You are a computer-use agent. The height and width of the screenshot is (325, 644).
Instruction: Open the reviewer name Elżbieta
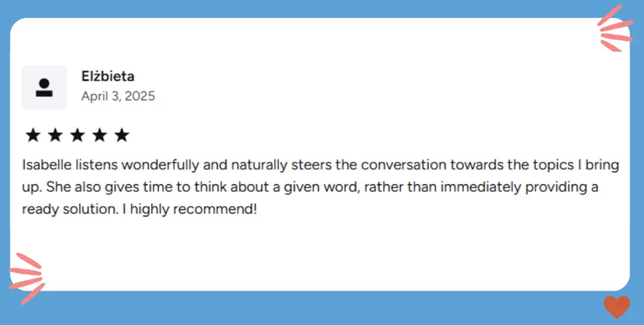(107, 76)
